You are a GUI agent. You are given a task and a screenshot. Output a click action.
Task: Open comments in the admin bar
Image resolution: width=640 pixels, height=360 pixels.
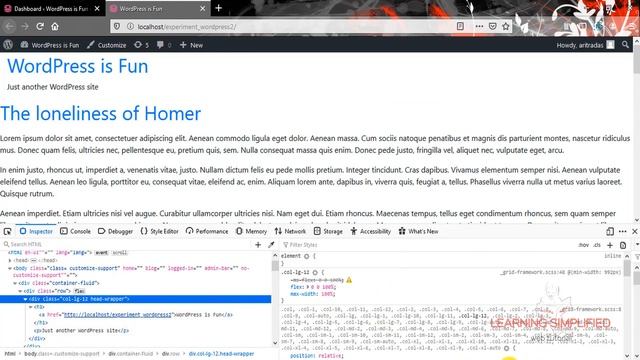click(164, 45)
